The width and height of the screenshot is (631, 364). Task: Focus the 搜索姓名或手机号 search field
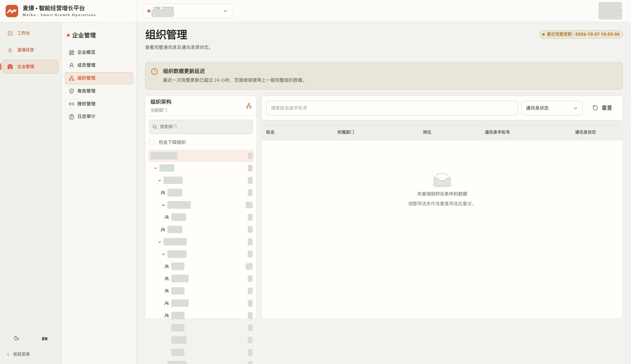[392, 108]
